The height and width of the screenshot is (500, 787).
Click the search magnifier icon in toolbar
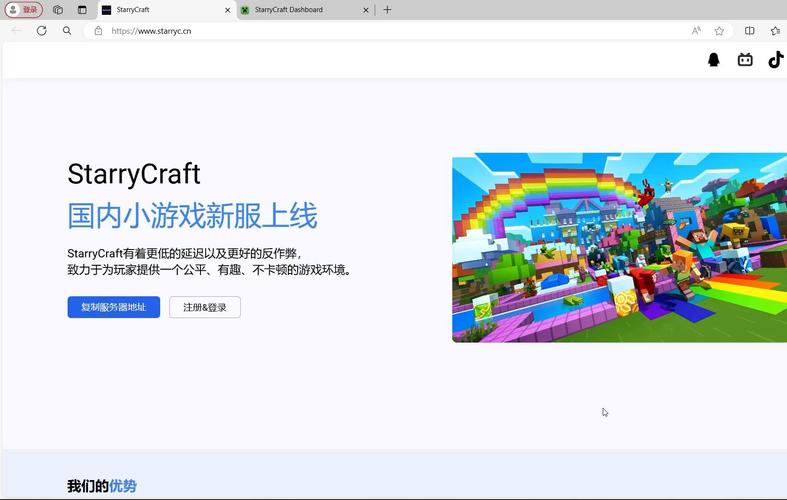pyautogui.click(x=67, y=31)
